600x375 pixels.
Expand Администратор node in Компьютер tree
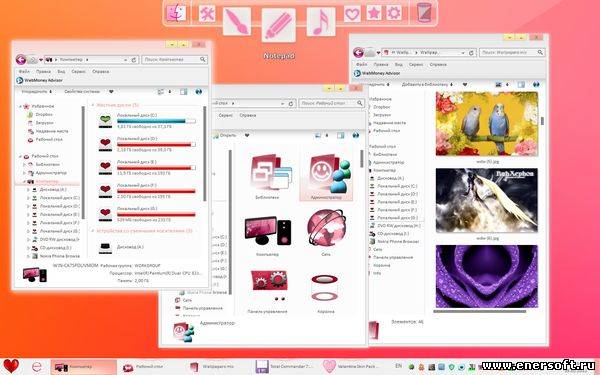[x=24, y=173]
